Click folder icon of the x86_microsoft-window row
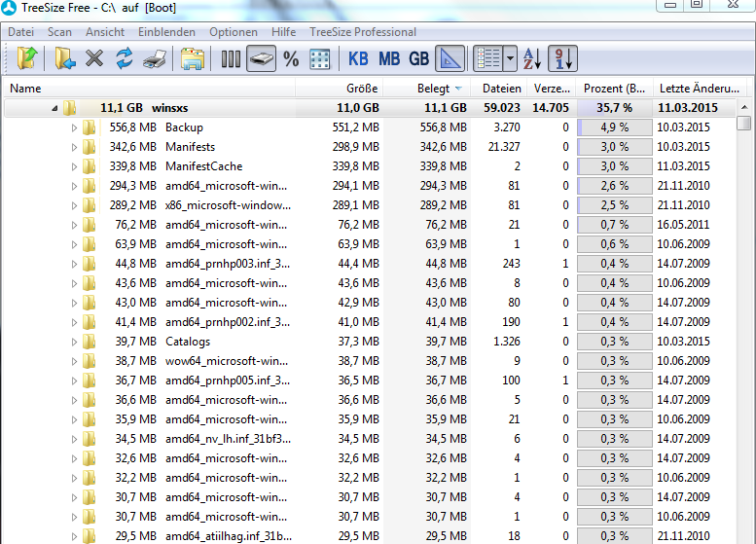 pyautogui.click(x=89, y=205)
